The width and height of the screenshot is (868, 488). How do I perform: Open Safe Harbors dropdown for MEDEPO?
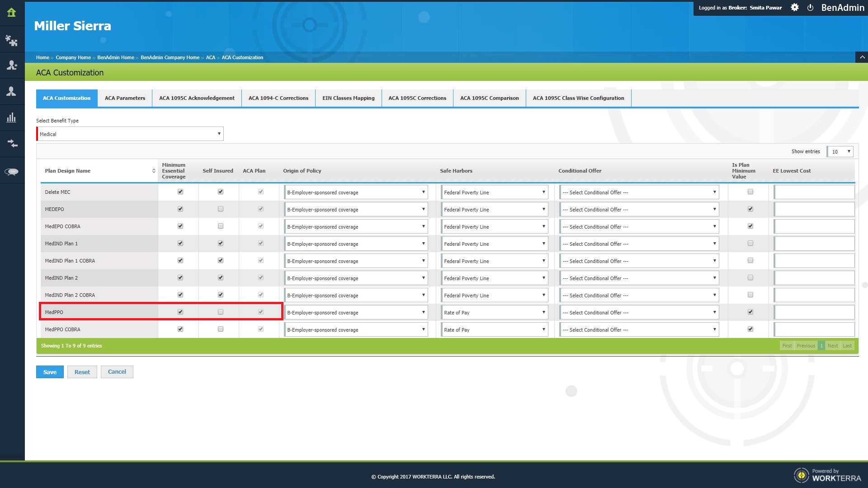(495, 209)
